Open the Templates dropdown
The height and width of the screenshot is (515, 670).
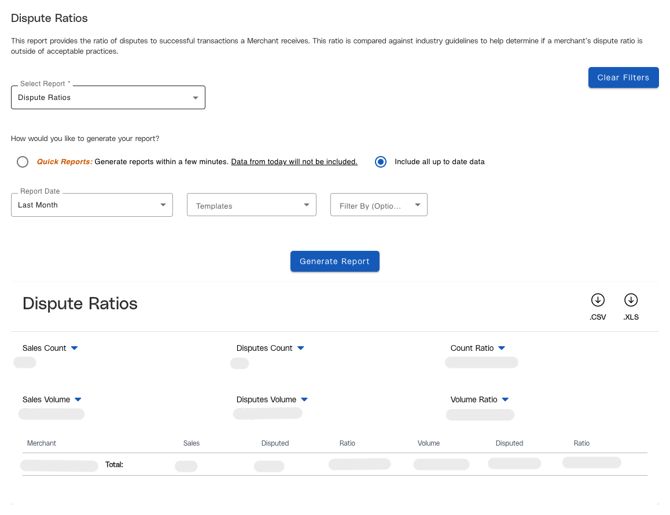[x=251, y=205]
